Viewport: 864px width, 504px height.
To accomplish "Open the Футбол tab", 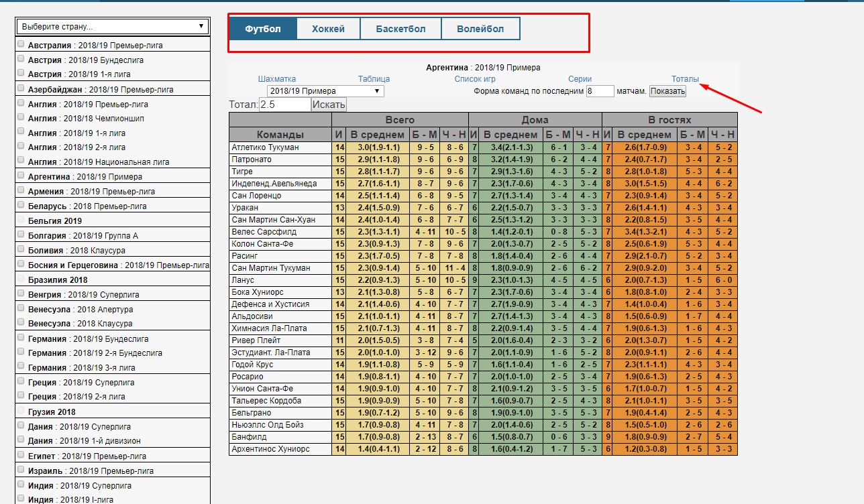I will [263, 29].
